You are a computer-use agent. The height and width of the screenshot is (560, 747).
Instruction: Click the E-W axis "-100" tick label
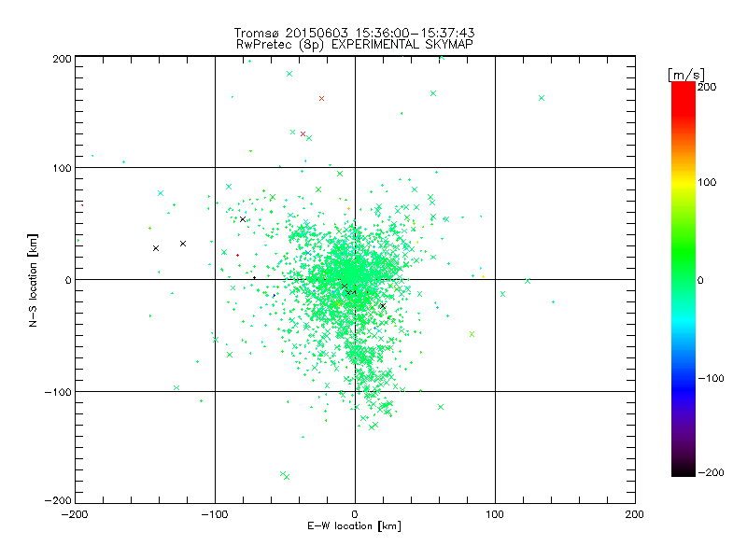(215, 514)
